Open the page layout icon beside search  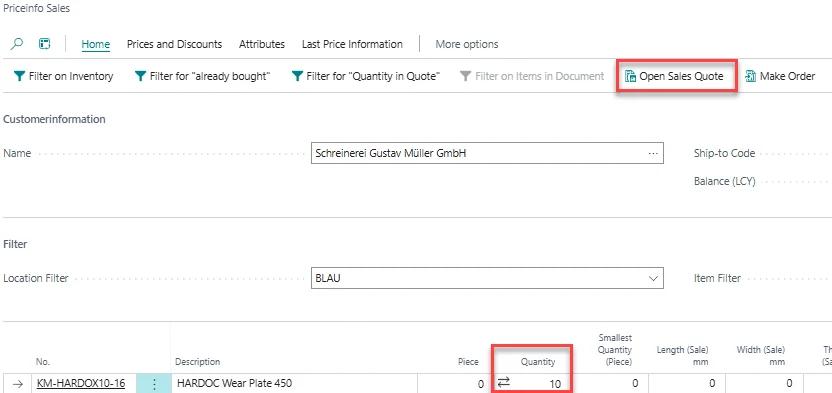(45, 44)
